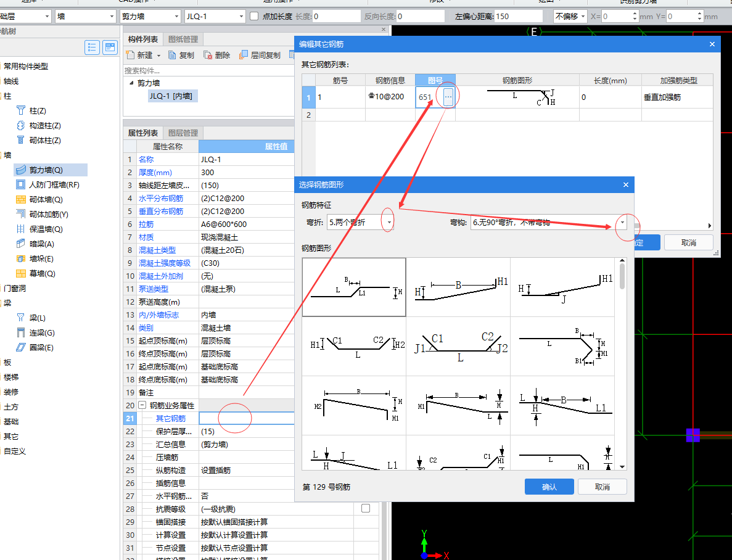This screenshot has width=732, height=560.
Task: Select 剪力墙(Q) in navigation tree
Action: tap(46, 170)
